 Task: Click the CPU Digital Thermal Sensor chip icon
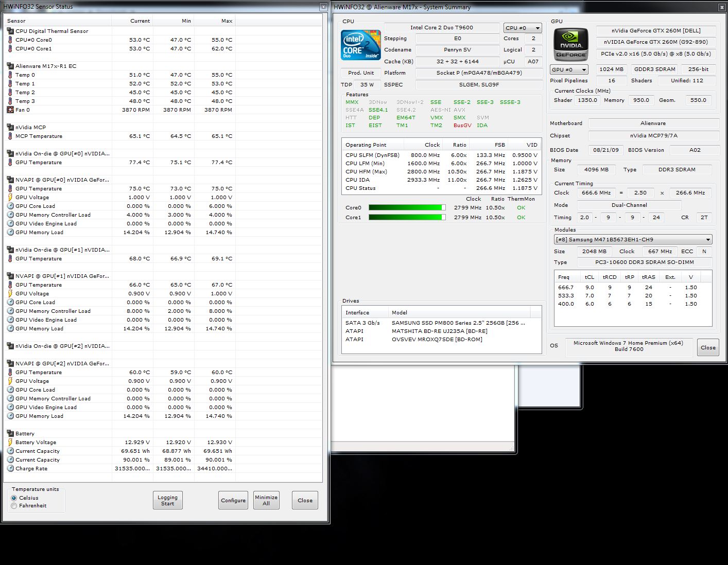[10, 31]
